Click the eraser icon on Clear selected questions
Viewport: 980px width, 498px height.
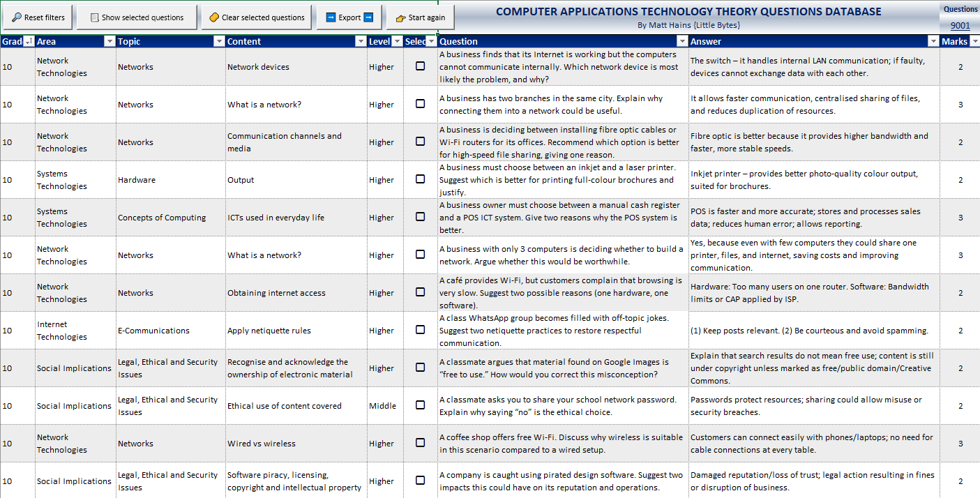pyautogui.click(x=214, y=16)
